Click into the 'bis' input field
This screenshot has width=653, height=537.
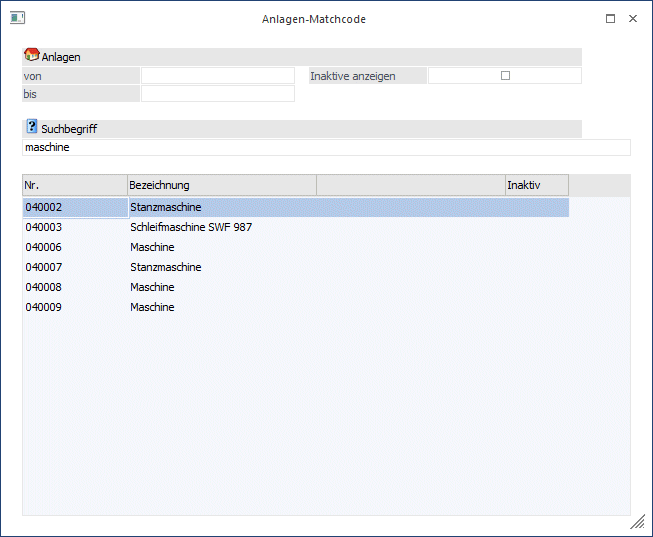tap(217, 94)
